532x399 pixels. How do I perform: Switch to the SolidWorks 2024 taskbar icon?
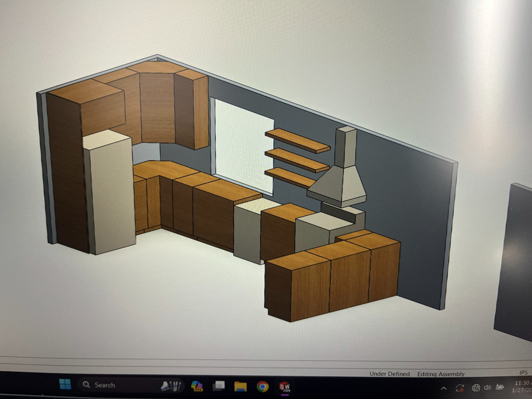pos(284,386)
